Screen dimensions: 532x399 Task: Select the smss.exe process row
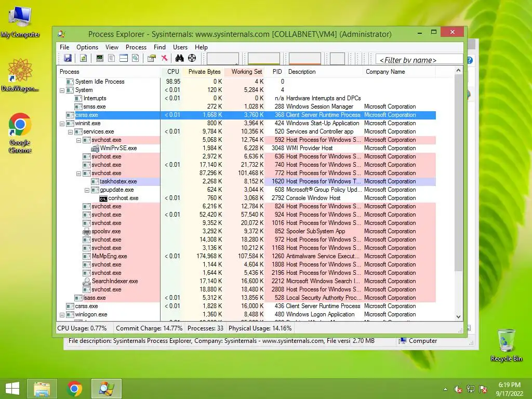click(246, 107)
